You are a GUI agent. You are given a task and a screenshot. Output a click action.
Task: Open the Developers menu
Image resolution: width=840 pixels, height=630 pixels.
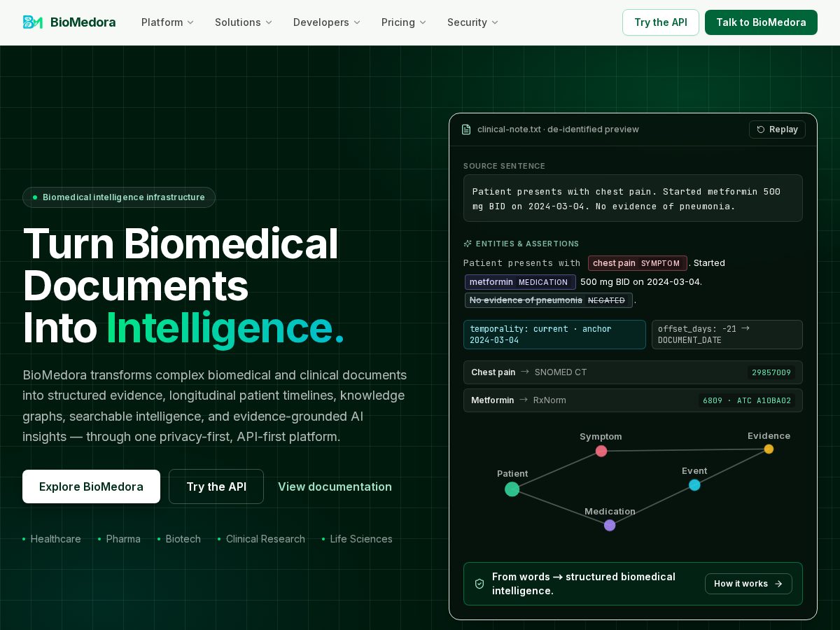click(327, 22)
